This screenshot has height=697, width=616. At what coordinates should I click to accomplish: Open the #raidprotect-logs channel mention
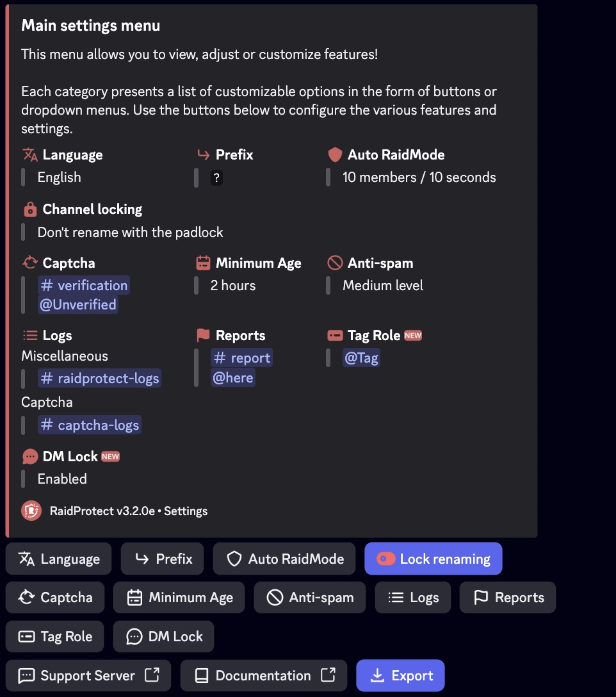(99, 378)
